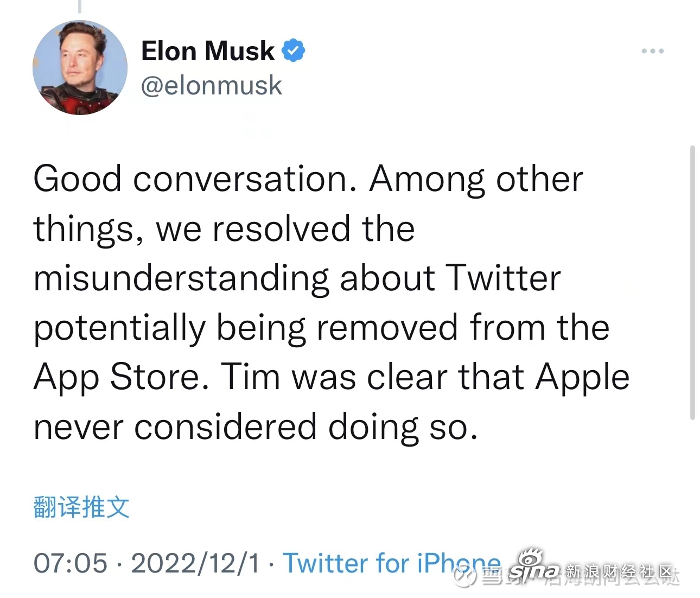This screenshot has height=598, width=700.
Task: Open the three-dot more options menu
Action: (x=653, y=51)
